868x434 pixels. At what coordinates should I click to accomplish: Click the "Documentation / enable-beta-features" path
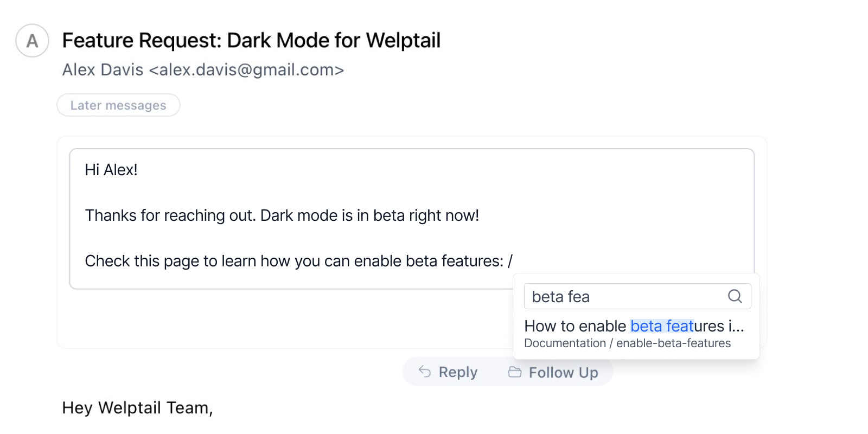pyautogui.click(x=627, y=343)
